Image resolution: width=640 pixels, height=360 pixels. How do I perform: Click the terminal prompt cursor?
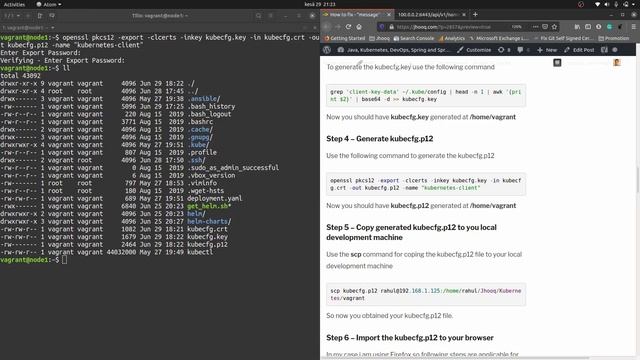coord(64,260)
